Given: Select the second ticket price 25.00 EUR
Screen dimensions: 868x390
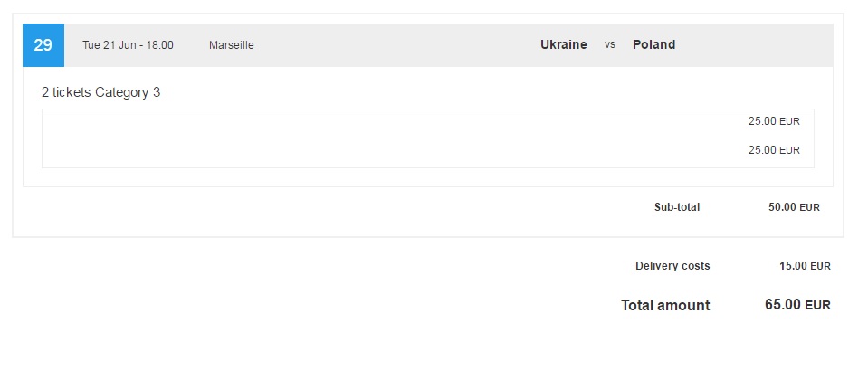Looking at the screenshot, I should pos(774,150).
